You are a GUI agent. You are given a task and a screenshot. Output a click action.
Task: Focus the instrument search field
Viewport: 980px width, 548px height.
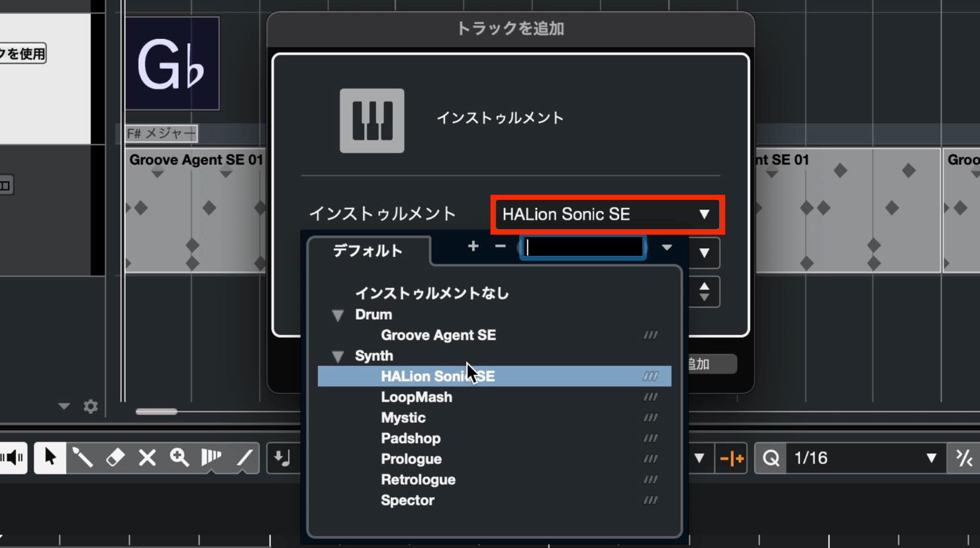pyautogui.click(x=583, y=247)
